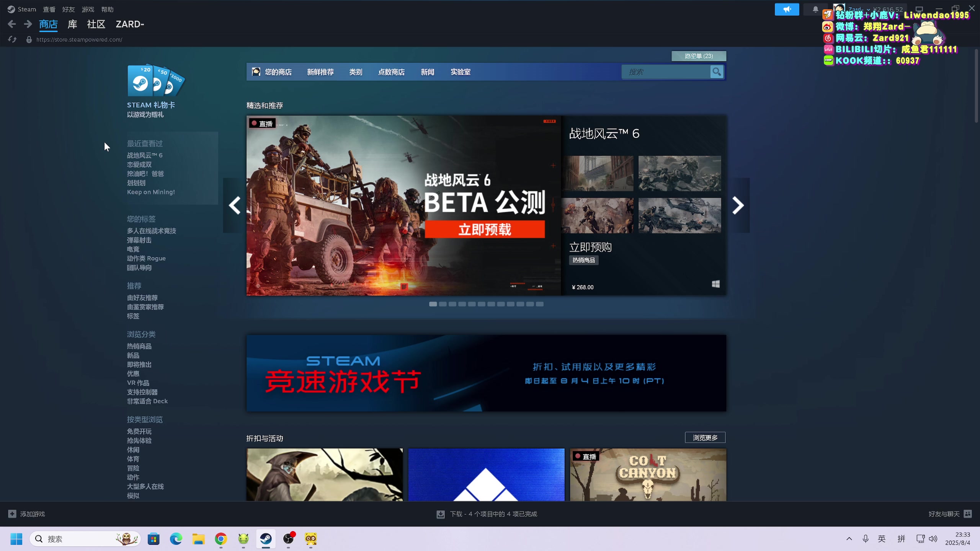Open the helicopter battle screenshot thumbnail
Image resolution: width=980 pixels, height=551 pixels.
[680, 215]
